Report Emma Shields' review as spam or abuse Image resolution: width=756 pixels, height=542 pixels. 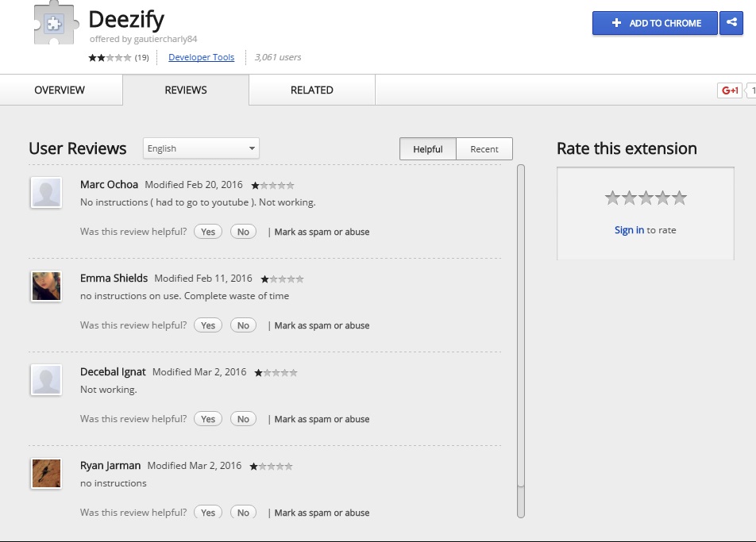322,325
